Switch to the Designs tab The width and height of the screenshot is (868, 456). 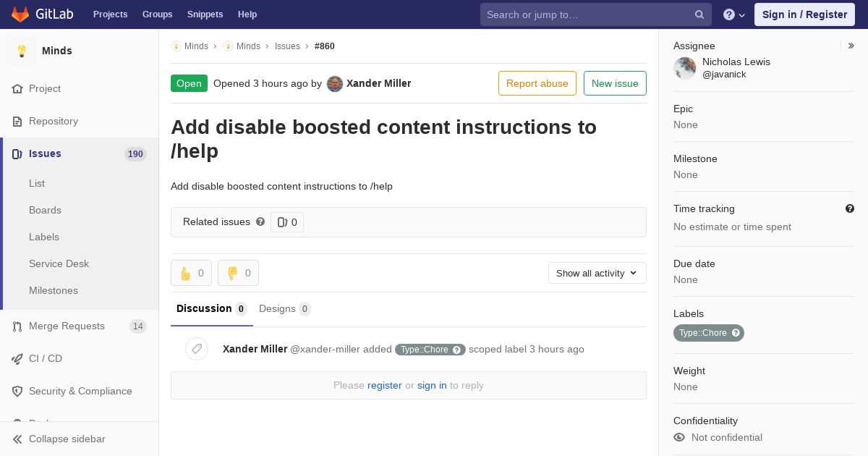(285, 309)
